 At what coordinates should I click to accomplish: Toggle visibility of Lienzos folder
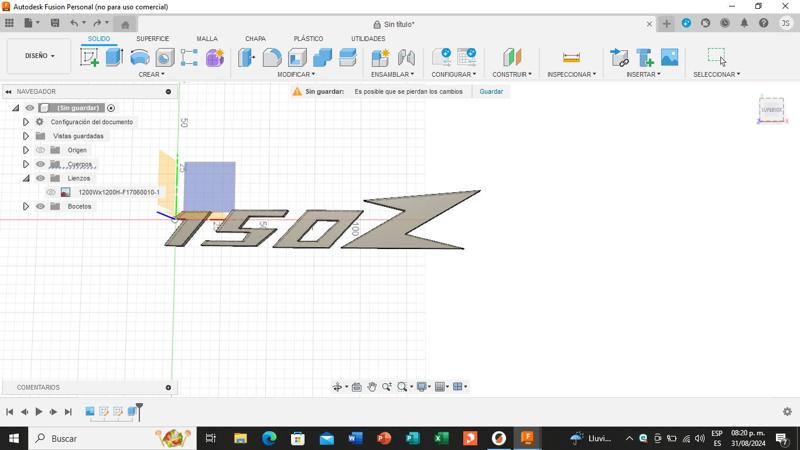pyautogui.click(x=40, y=178)
